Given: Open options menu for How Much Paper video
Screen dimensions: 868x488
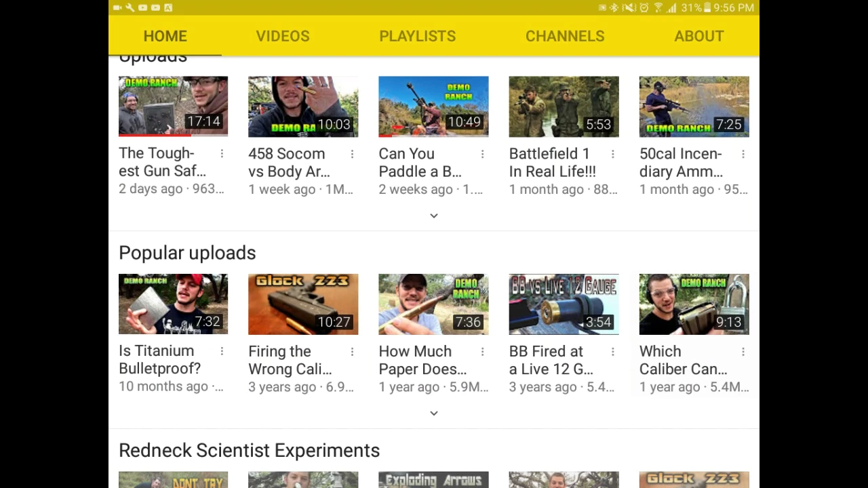Looking at the screenshot, I should (482, 352).
